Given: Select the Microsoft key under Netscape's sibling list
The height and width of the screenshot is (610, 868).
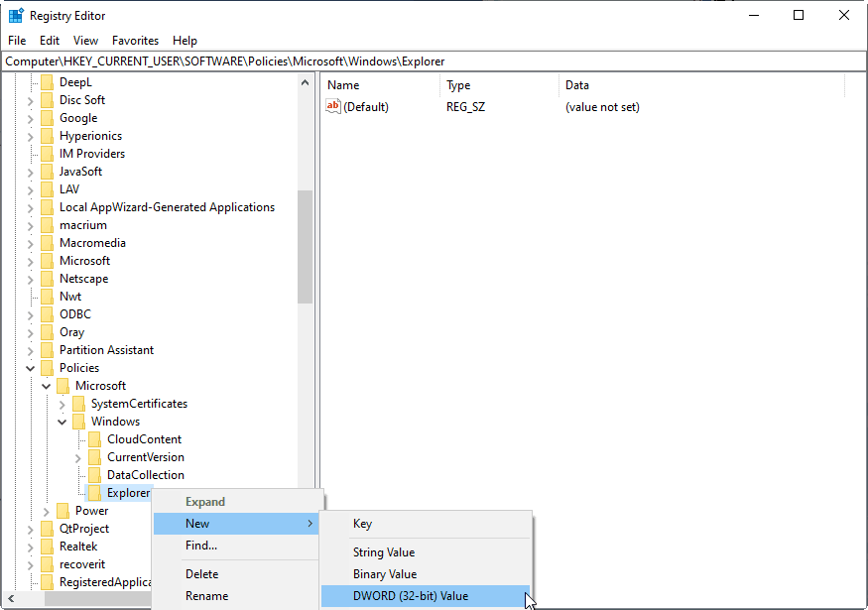Looking at the screenshot, I should (x=84, y=261).
